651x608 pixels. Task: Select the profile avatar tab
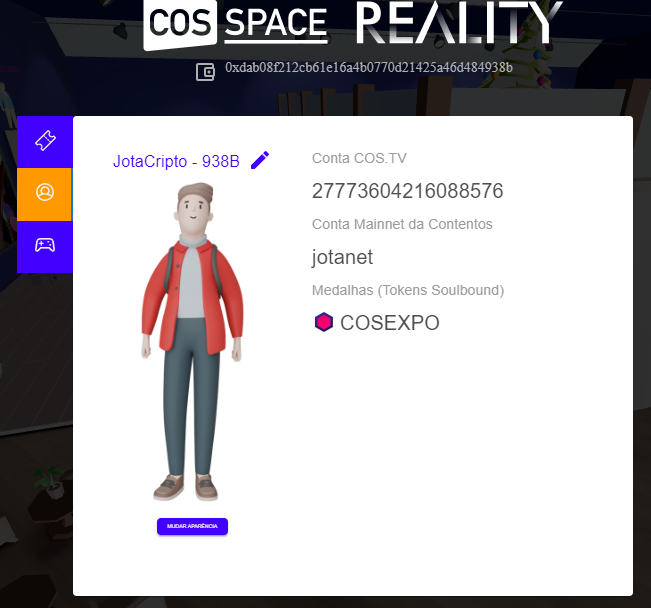[x=45, y=194]
